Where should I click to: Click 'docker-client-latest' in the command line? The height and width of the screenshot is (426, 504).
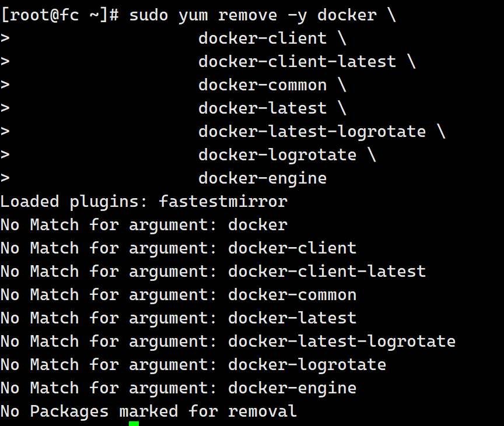(297, 62)
